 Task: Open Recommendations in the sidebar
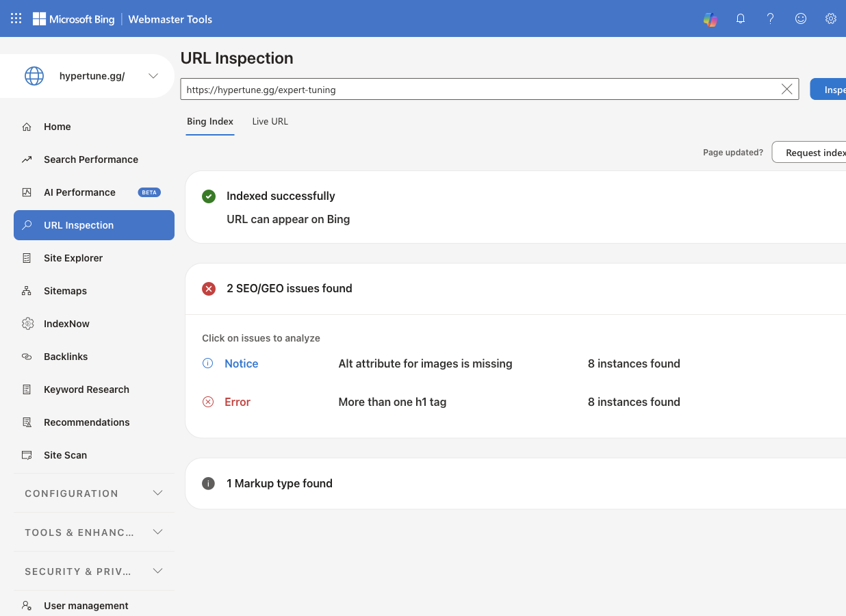click(94, 422)
